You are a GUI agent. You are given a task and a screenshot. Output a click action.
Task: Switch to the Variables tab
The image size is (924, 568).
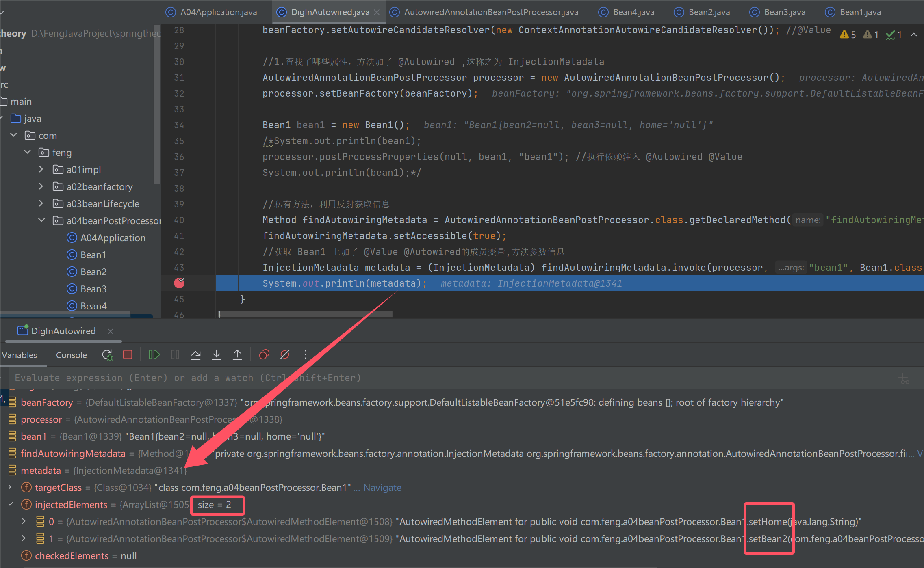19,355
